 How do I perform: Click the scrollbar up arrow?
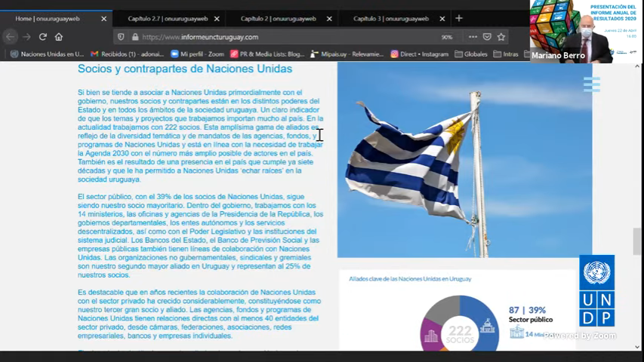point(637,66)
